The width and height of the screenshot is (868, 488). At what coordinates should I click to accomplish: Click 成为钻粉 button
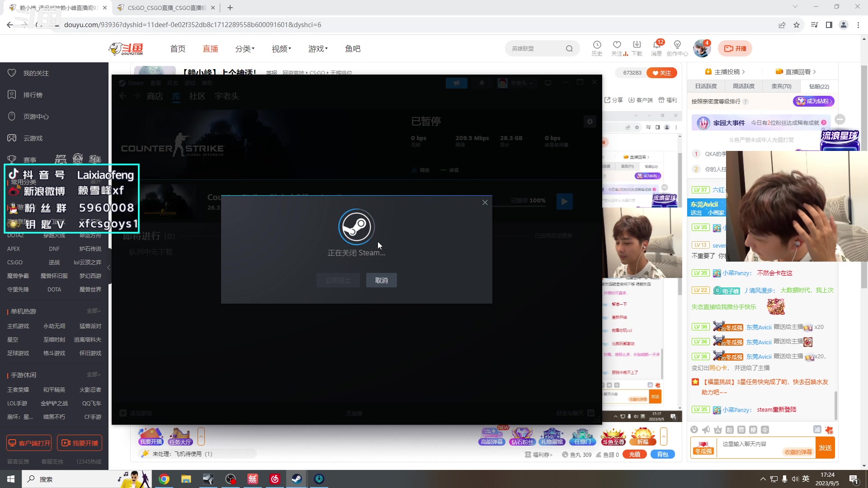click(x=813, y=101)
